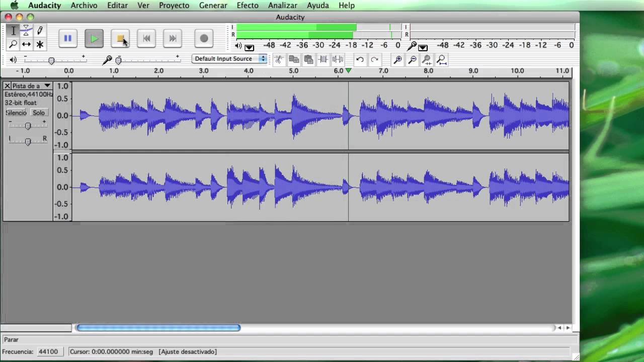Skip to end of track
Screen dimensions: 644x362
tap(173, 38)
